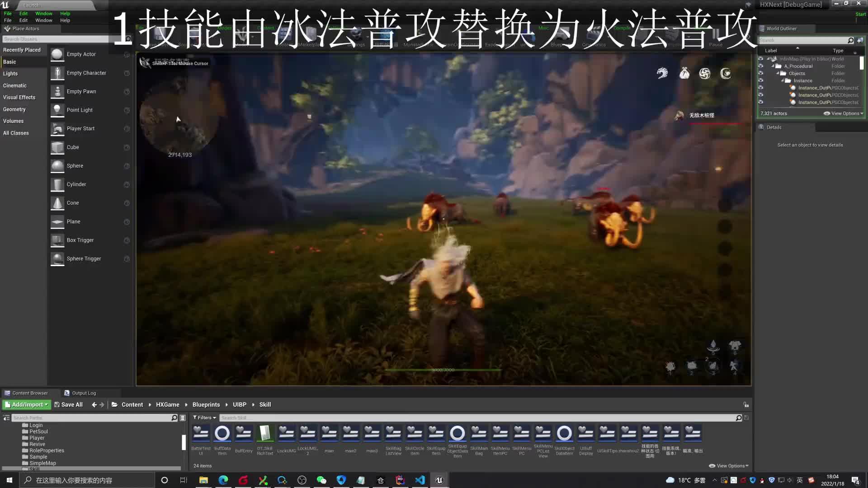
Task: Go back in Content Browser history
Action: pyautogui.click(x=94, y=405)
